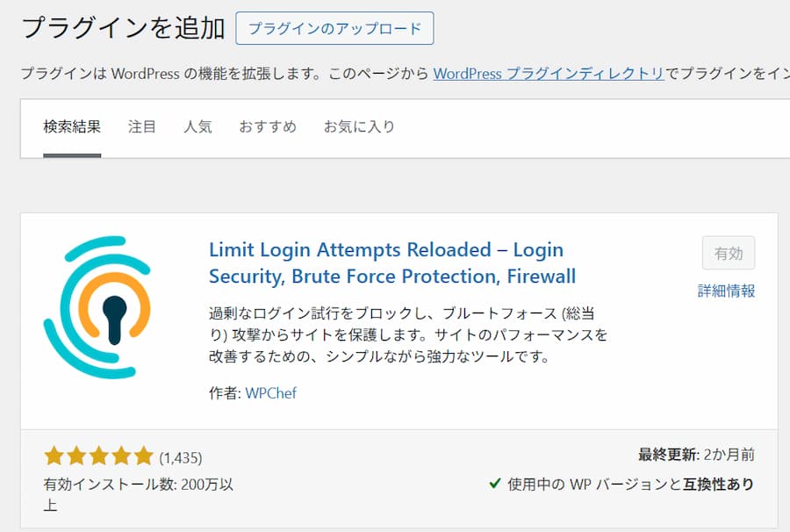Follow the WordPress プラグインディレクトリ link

click(x=550, y=75)
